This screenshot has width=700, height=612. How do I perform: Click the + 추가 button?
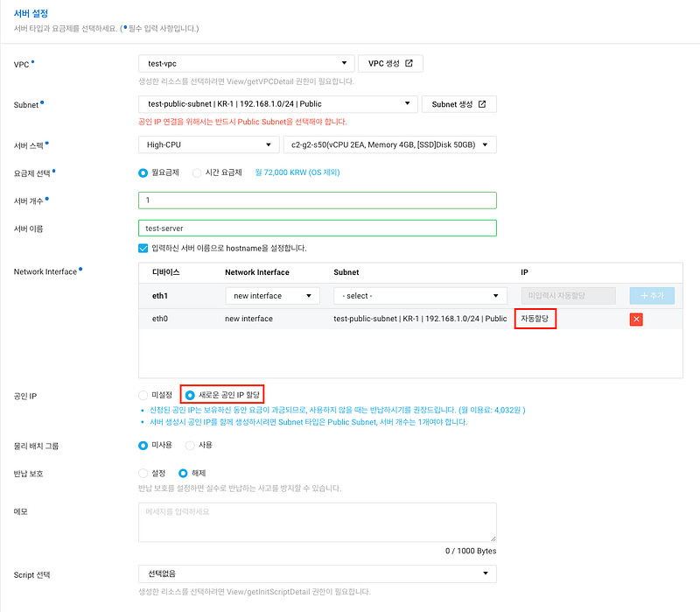click(652, 296)
